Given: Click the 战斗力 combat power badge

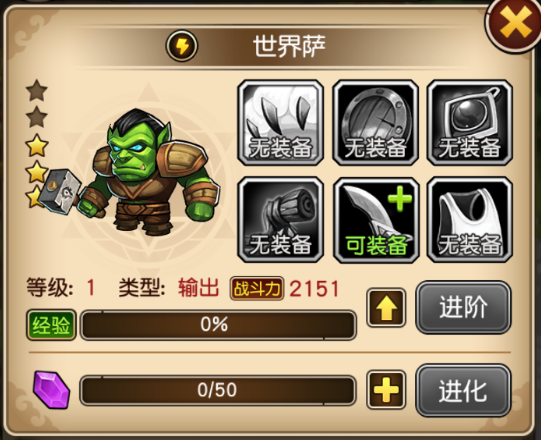Looking at the screenshot, I should [257, 289].
